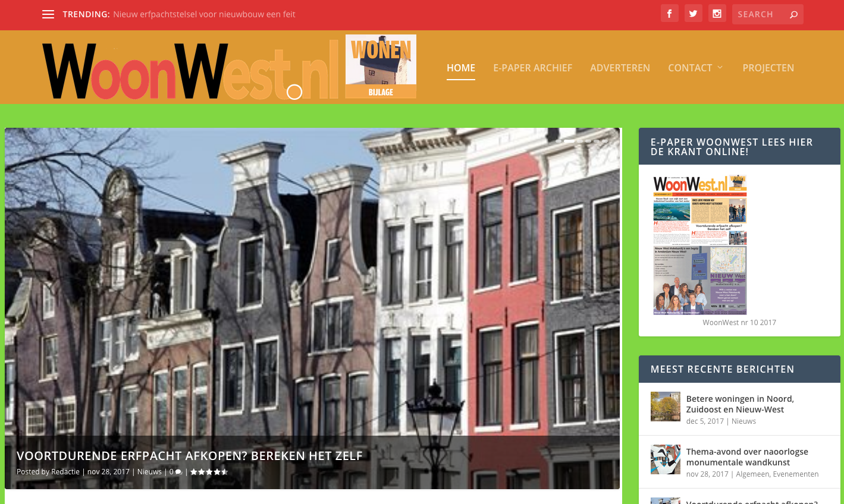
Task: Open 'Thema-avond over naoorlogse' article
Action: (747, 457)
